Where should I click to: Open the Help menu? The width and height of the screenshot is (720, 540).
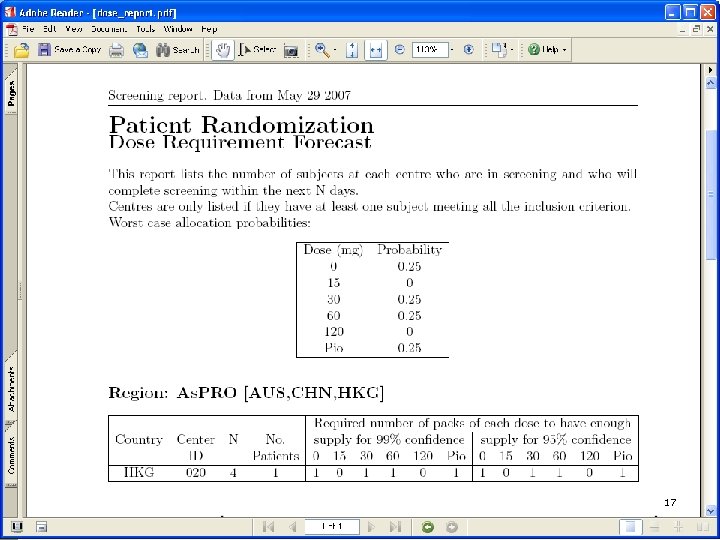[209, 29]
